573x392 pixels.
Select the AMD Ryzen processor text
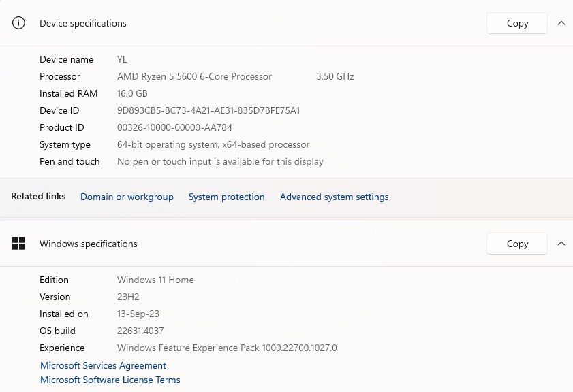point(194,76)
